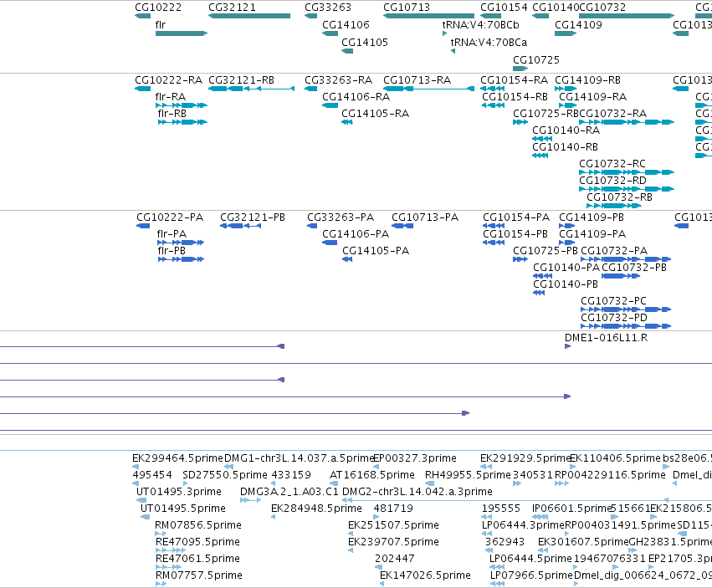The height and width of the screenshot is (588, 712).
Task: Select the EK299464.5prime EST label
Action: 178,458
